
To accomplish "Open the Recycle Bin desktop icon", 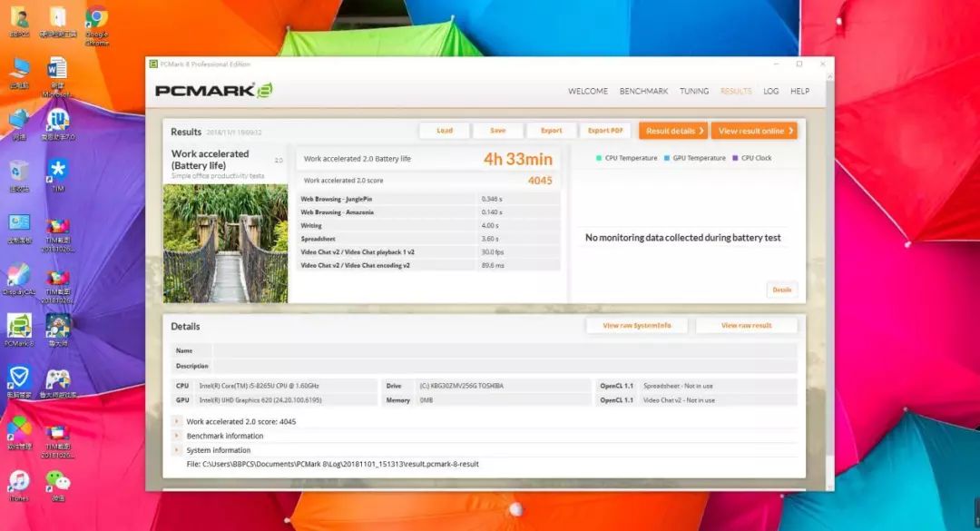I will click(x=19, y=176).
